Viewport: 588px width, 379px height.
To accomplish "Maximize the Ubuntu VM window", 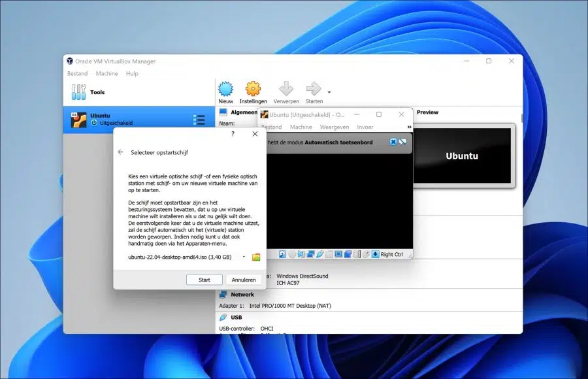I will pos(379,114).
